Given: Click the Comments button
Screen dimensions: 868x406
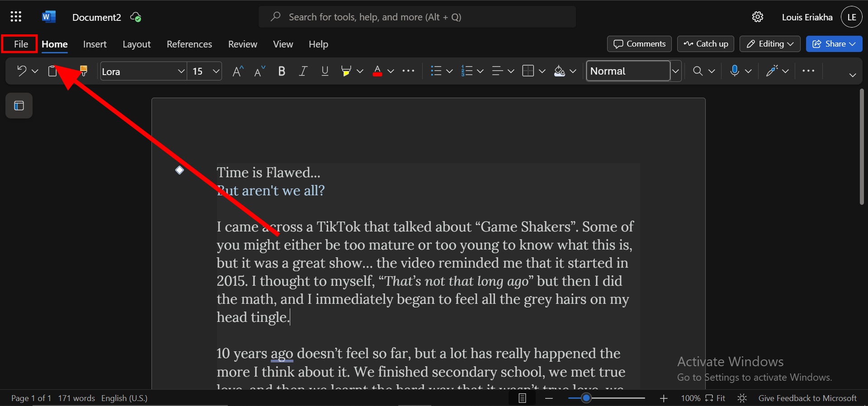Looking at the screenshot, I should [639, 44].
